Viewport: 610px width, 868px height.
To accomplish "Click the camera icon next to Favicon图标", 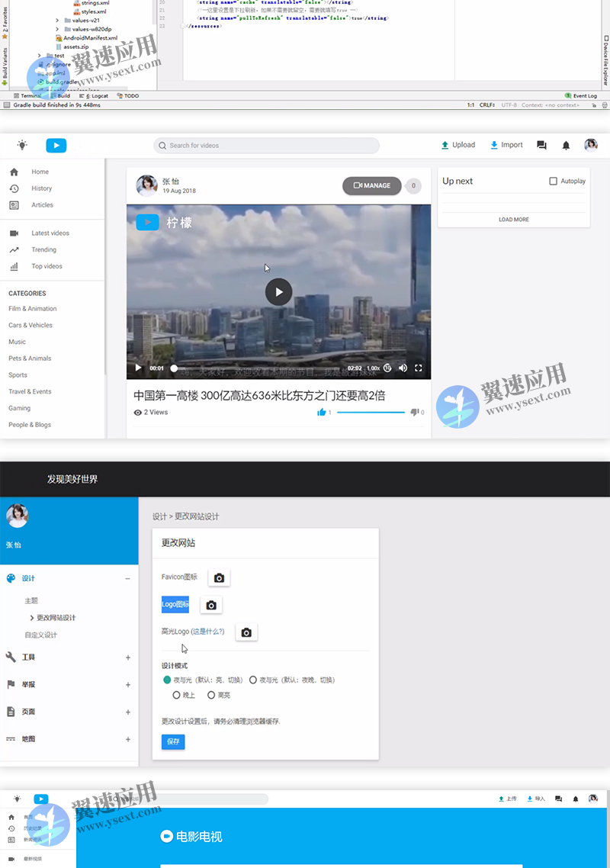I will click(x=219, y=577).
